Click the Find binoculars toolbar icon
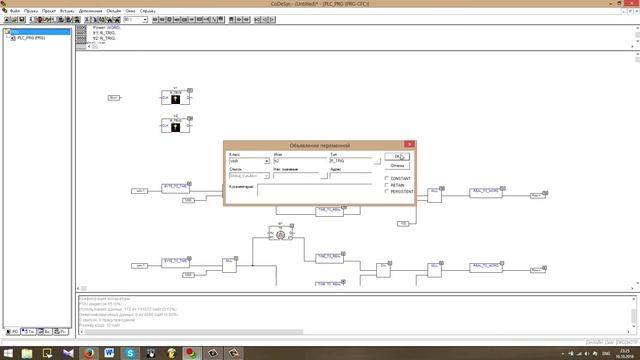The width and height of the screenshot is (640, 360). [109, 20]
